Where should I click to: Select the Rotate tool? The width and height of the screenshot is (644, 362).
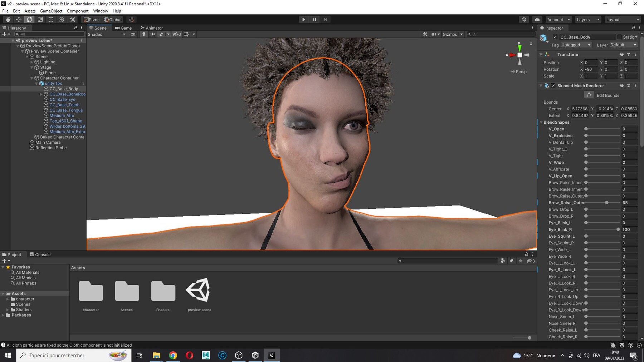click(29, 20)
